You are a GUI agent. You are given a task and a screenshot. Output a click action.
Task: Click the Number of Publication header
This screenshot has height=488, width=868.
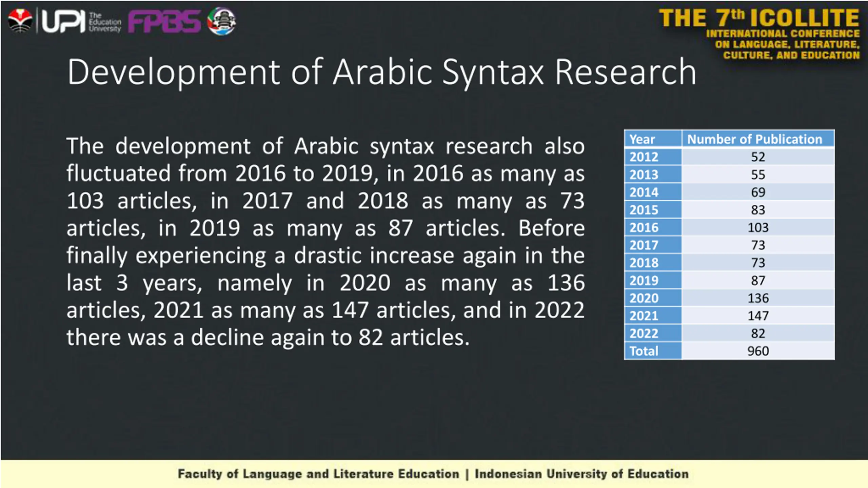754,139
